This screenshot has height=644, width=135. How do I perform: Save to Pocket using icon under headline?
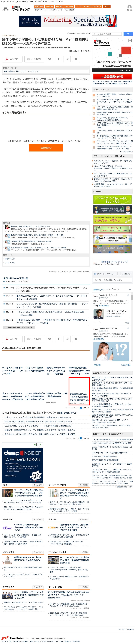click(x=76, y=59)
